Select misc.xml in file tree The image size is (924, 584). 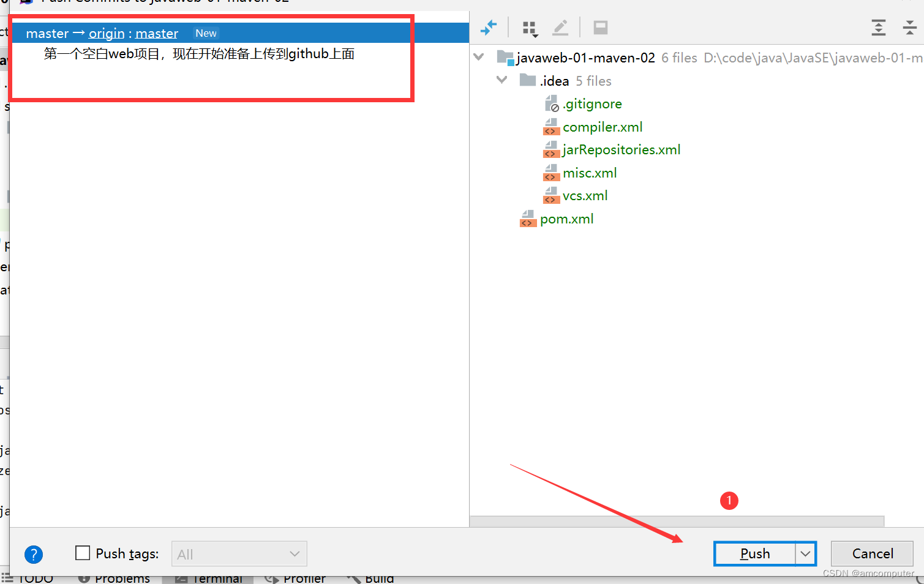590,173
